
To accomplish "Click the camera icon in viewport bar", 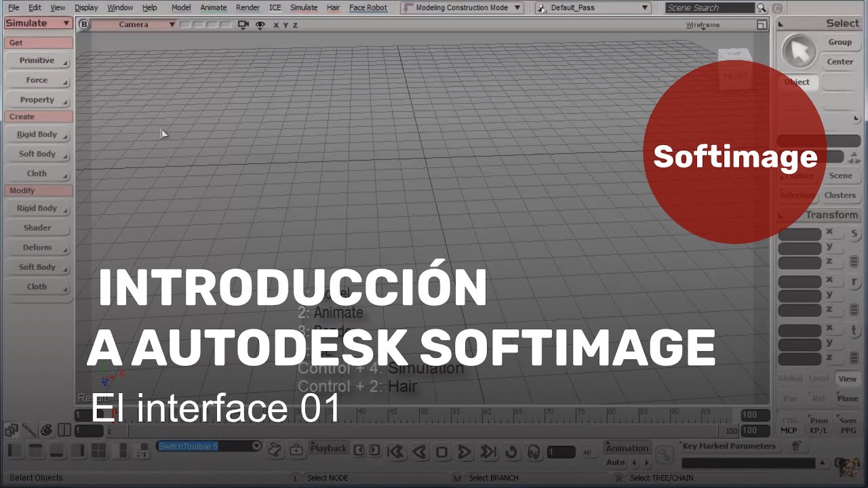I will (x=243, y=24).
